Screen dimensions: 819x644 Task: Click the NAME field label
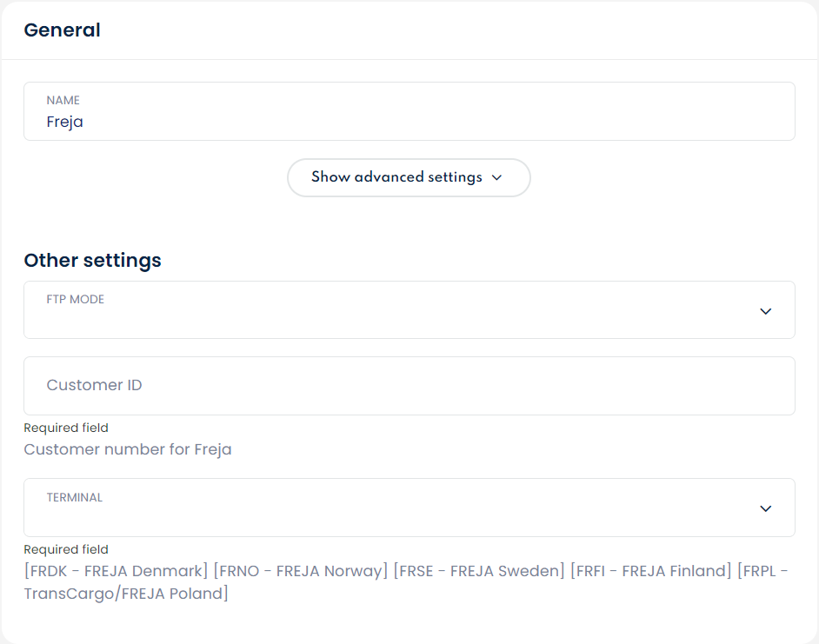click(63, 101)
